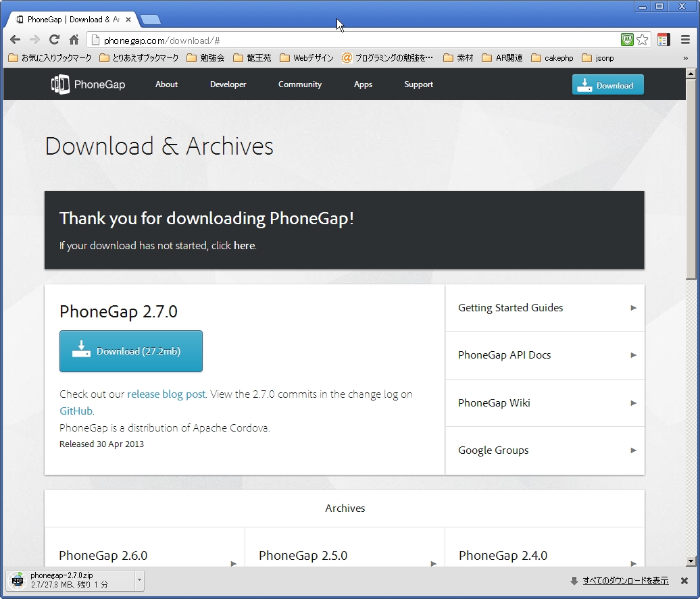
Task: Open the download item options arrow
Action: pos(139,580)
